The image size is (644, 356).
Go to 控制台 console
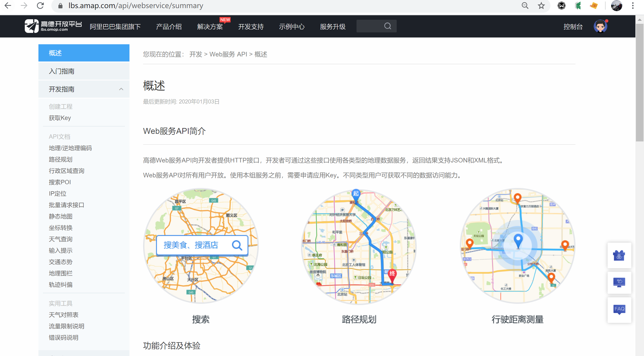(x=573, y=27)
